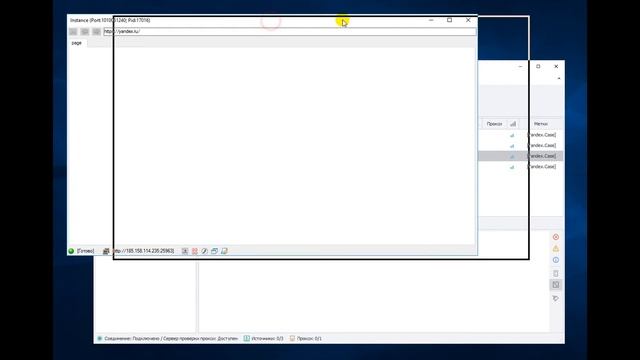Sort by the "Метки" column header

tap(541, 124)
